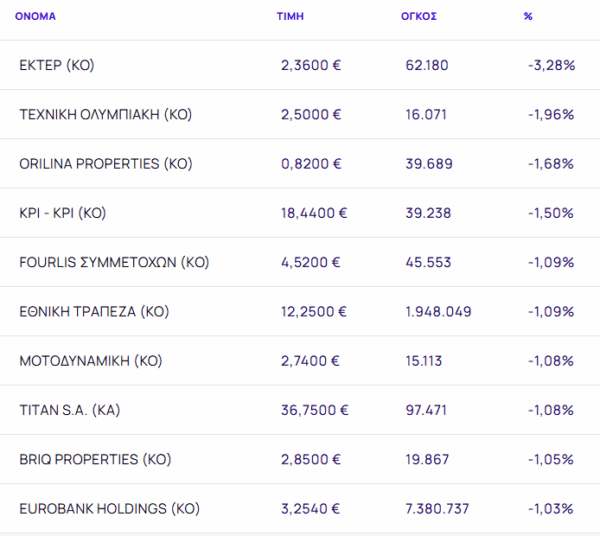Open ΕΘΝΙΚΗ ΤΡΑΠΕΖΑ (ΚΟ) stock
Screen dimensions: 600x536
[94, 312]
